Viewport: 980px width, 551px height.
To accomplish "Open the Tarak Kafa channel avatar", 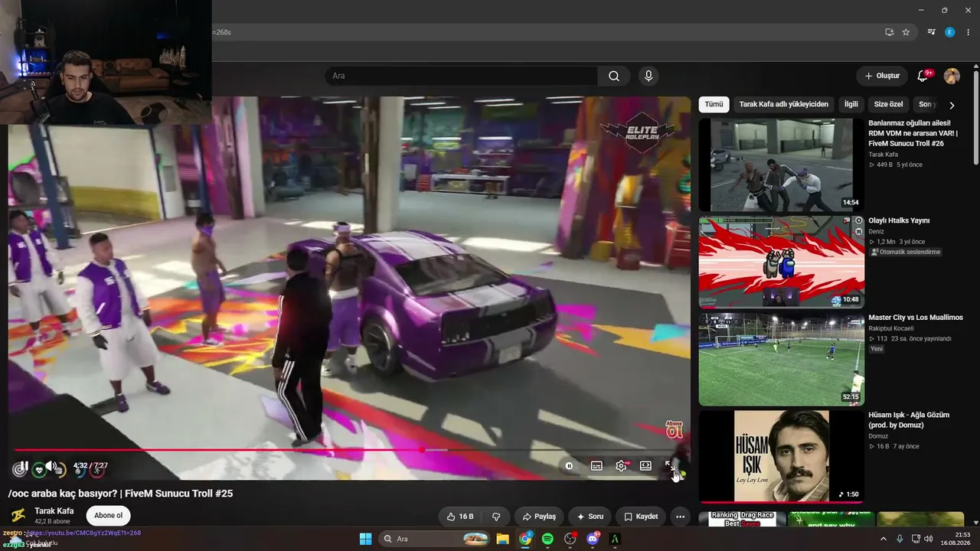I will coord(18,515).
